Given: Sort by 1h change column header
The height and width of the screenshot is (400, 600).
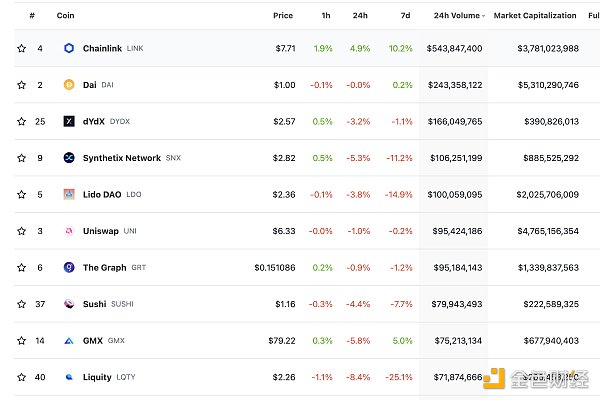Looking at the screenshot, I should 327,16.
